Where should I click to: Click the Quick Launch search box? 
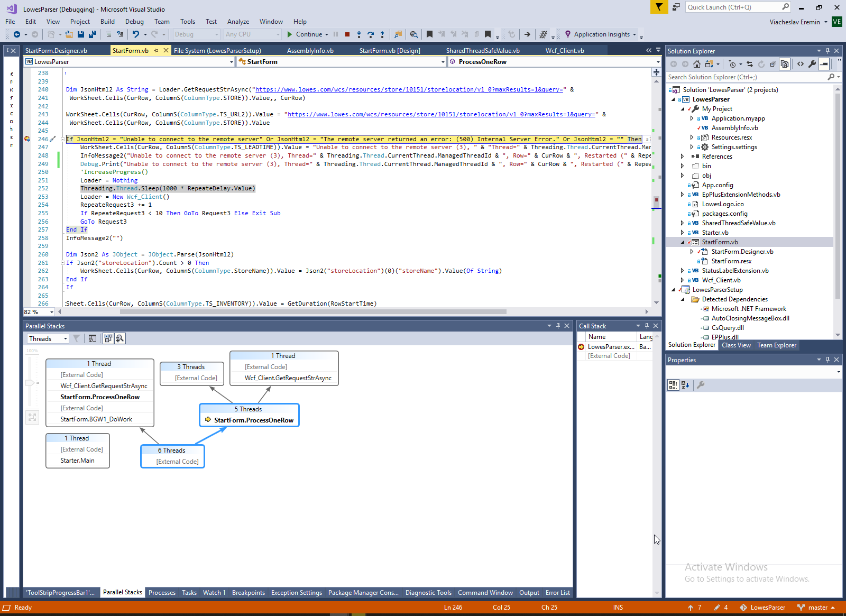click(738, 7)
